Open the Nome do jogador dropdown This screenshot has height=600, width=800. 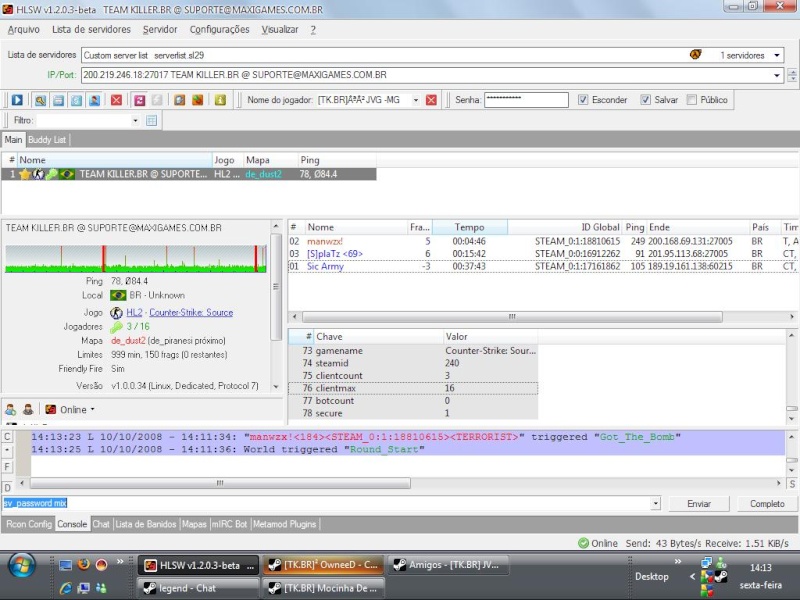click(x=416, y=100)
